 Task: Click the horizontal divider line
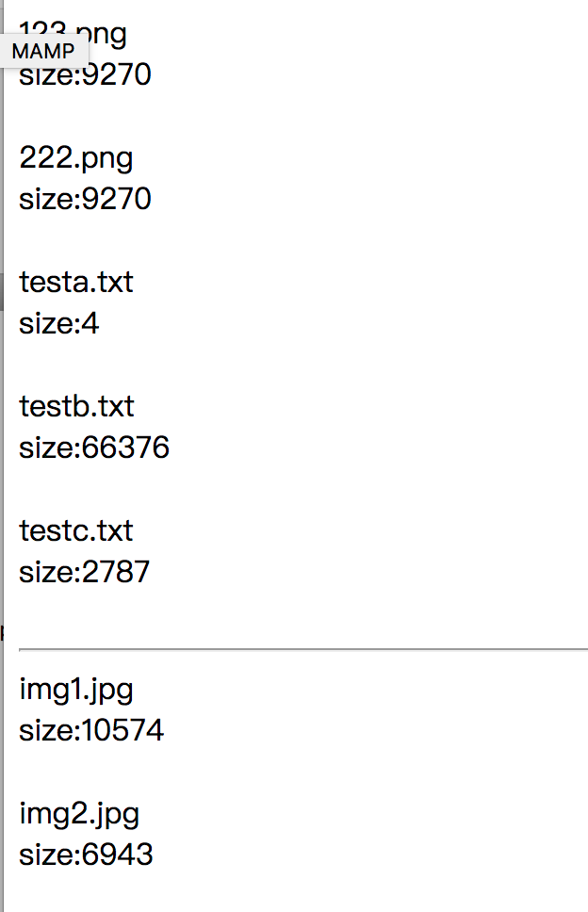pyautogui.click(x=302, y=649)
